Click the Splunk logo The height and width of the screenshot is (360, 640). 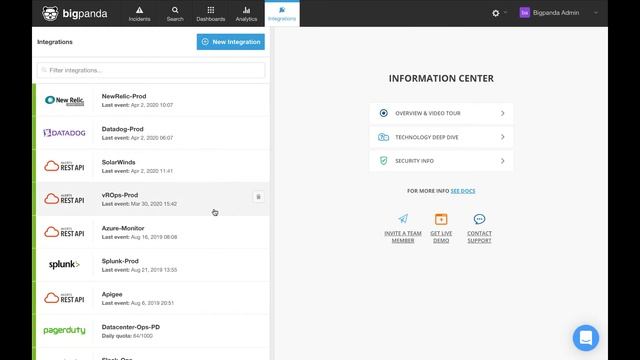[x=64, y=264]
